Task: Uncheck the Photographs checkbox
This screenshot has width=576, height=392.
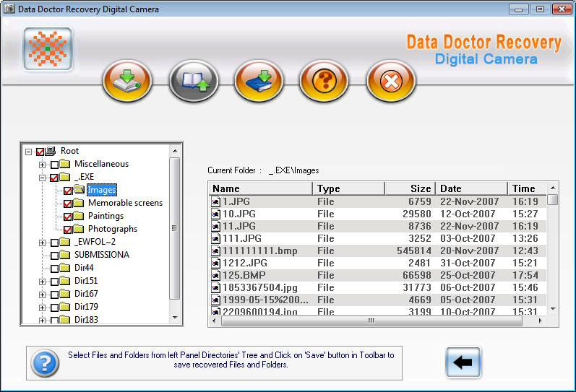Action: (x=68, y=230)
